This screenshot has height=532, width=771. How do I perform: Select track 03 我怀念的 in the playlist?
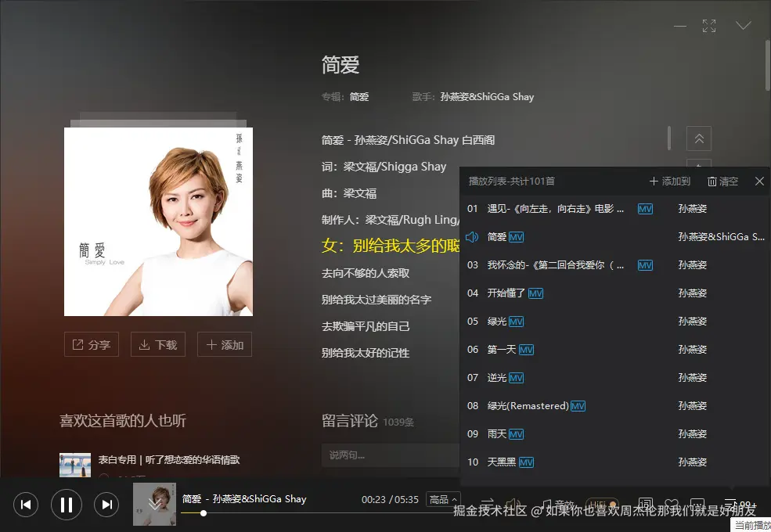point(556,265)
